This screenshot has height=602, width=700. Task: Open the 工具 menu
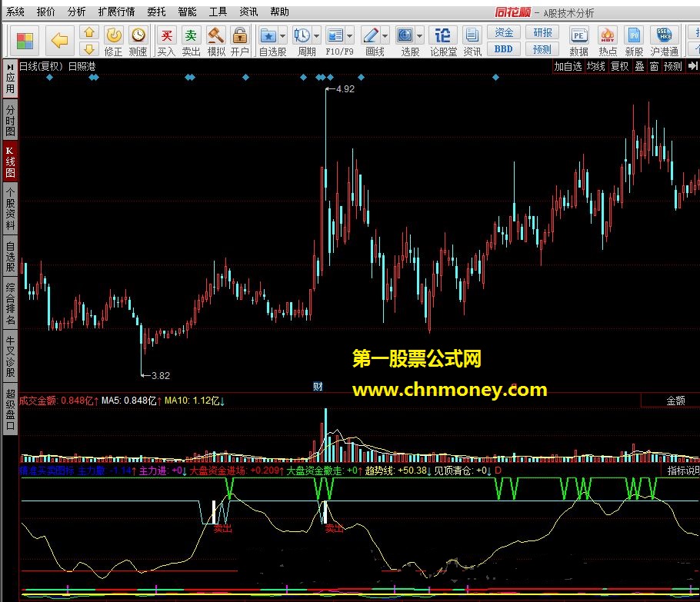tap(218, 12)
